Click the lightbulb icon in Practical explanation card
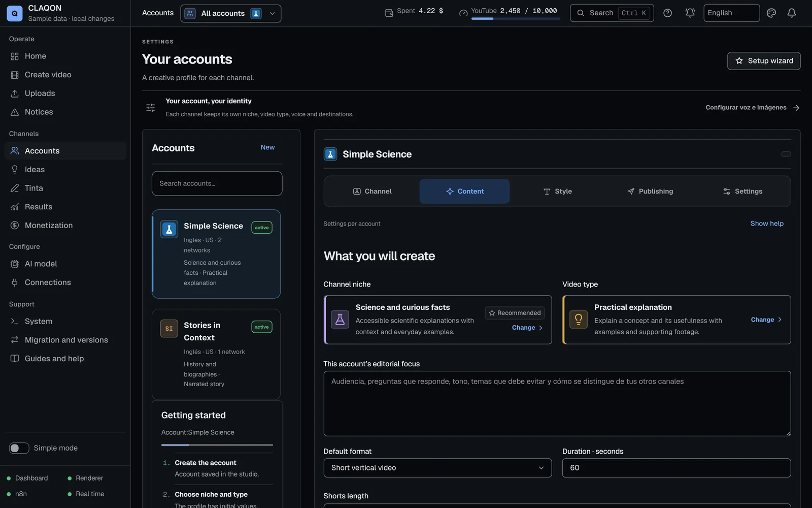The image size is (812, 508). [x=579, y=320]
